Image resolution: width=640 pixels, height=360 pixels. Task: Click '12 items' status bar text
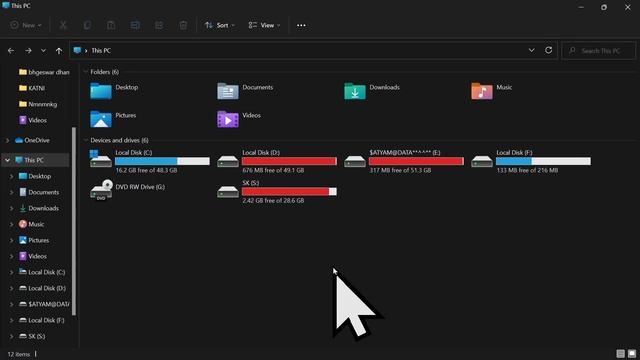19,354
